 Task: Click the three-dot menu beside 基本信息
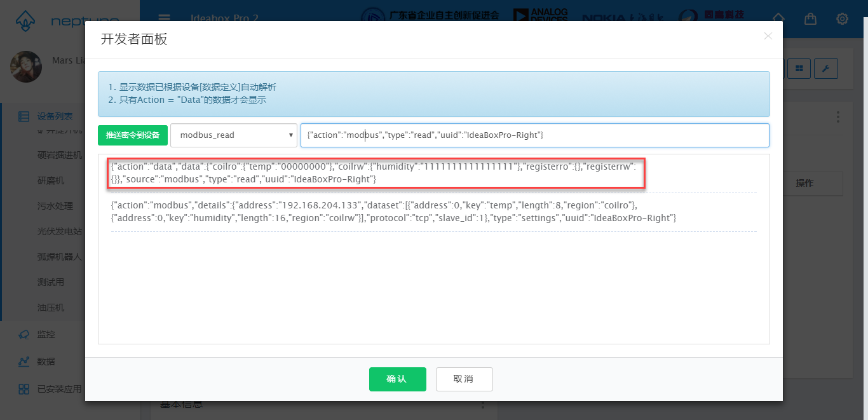482,405
